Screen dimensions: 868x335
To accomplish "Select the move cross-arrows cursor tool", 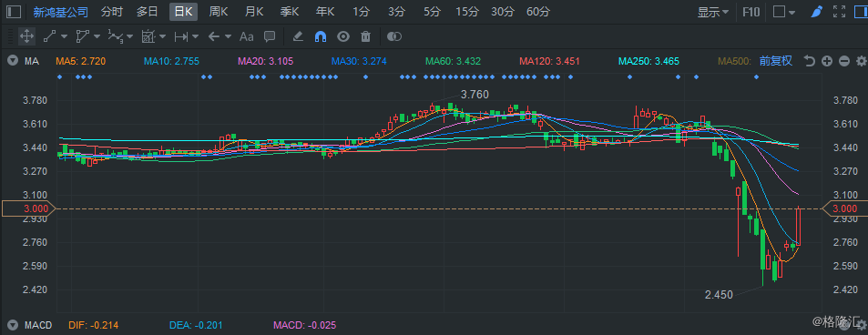I will coord(26,36).
